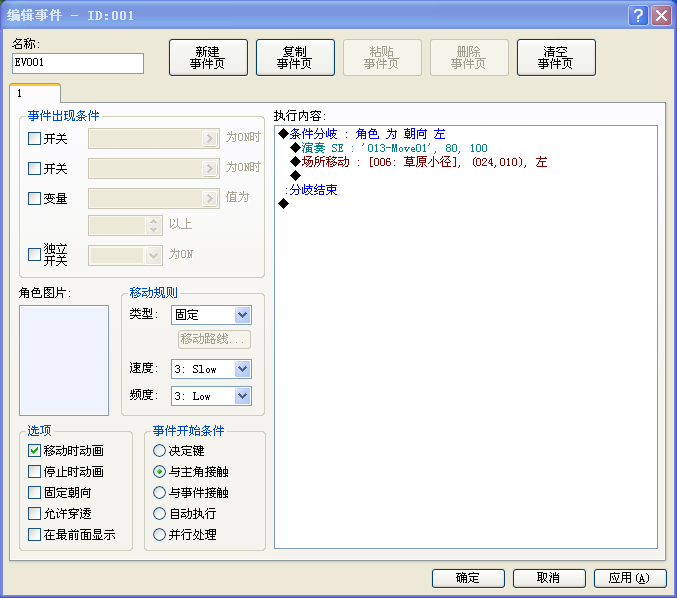Enable the 变量 condition checkbox
Viewport: 677px width, 598px height.
point(34,199)
